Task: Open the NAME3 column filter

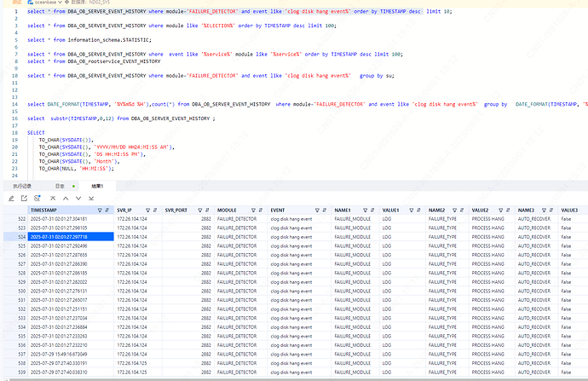Action: point(544,211)
